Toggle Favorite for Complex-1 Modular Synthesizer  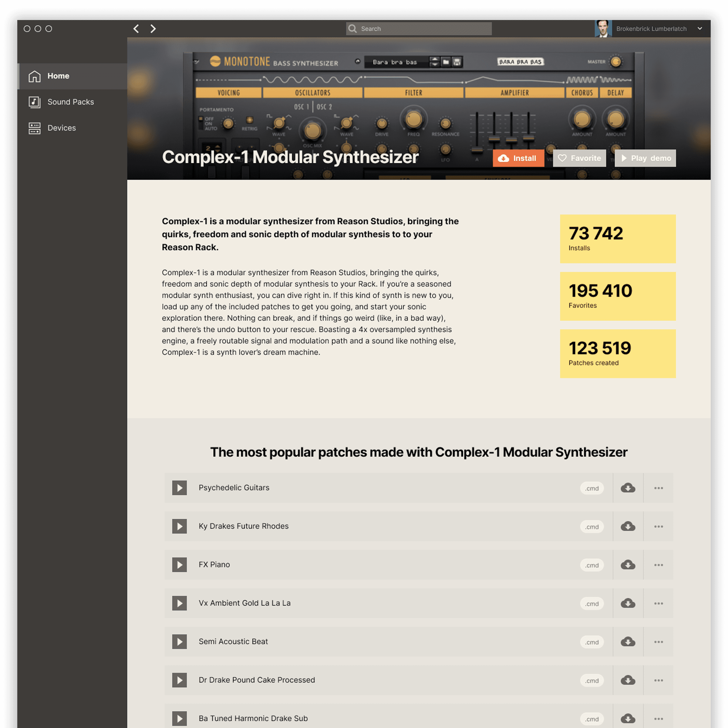579,158
